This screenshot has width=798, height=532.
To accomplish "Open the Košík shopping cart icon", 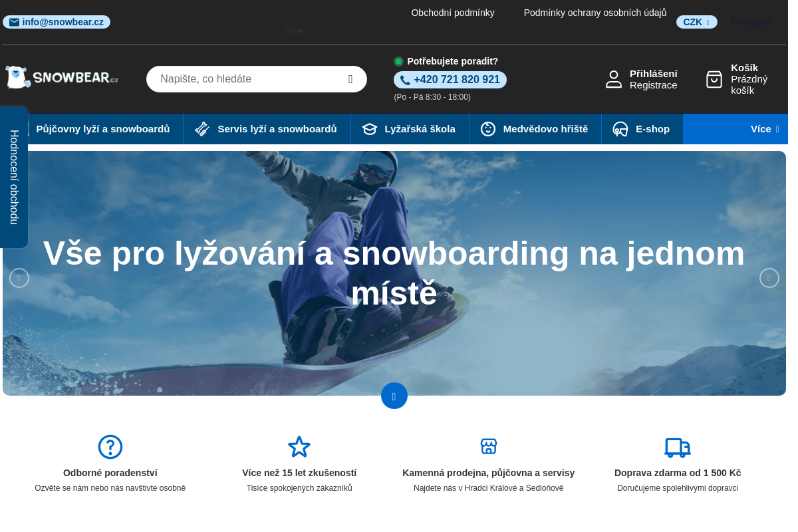I will [714, 79].
